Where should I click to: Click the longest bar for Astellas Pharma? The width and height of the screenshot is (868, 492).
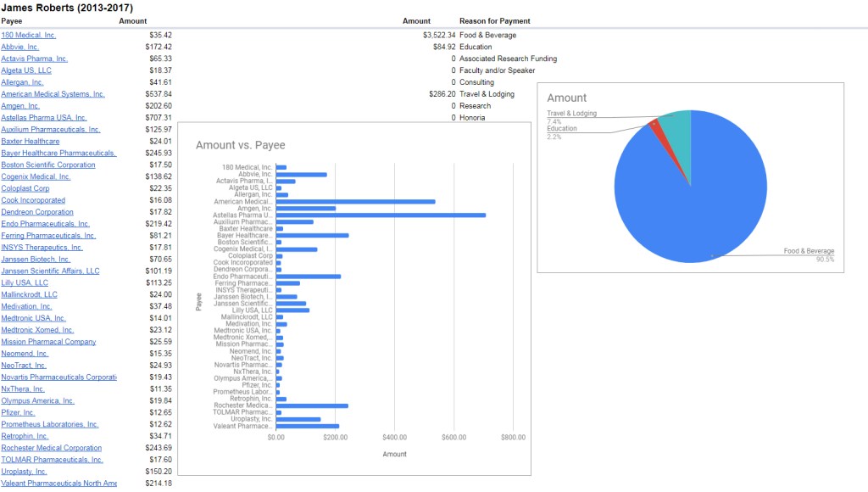(x=381, y=216)
